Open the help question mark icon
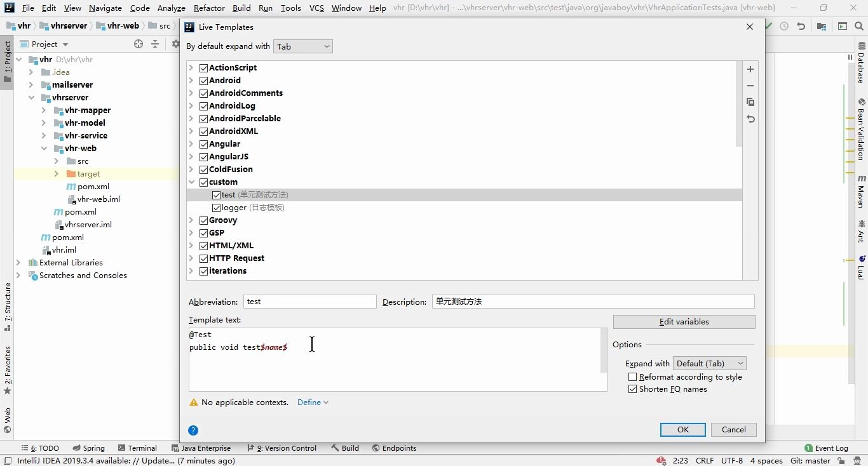This screenshot has height=466, width=868. click(194, 430)
